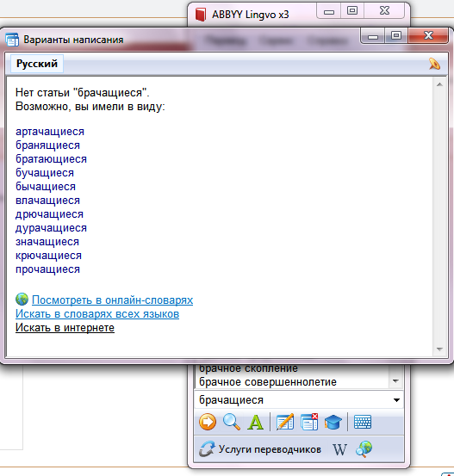Click the close all cards icon
Viewport: 454px width, 476px height.
(x=309, y=422)
